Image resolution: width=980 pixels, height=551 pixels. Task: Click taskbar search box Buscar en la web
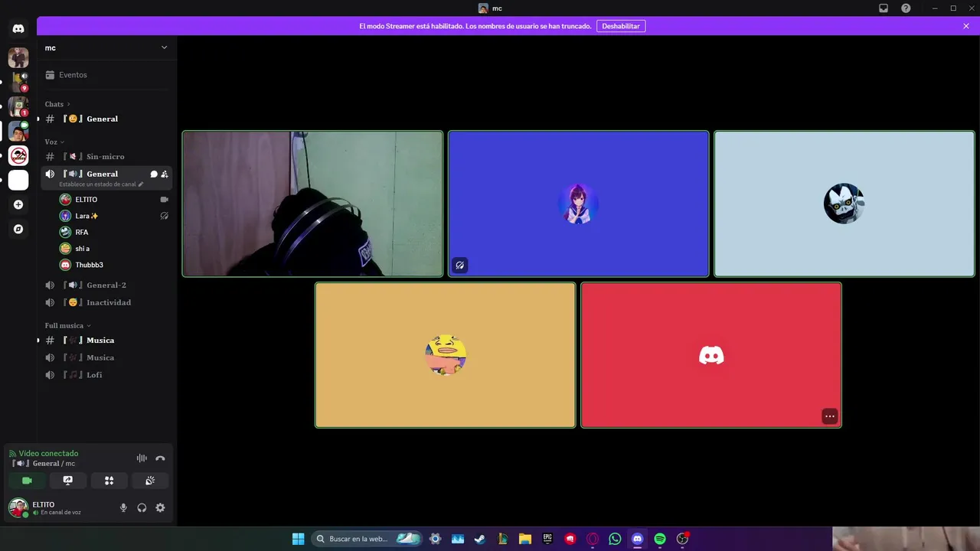click(x=367, y=539)
